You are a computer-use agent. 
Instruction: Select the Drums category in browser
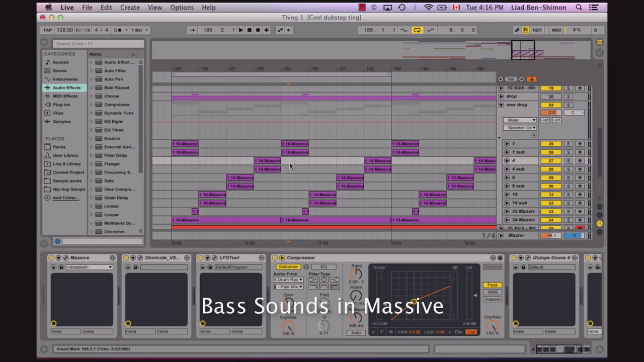click(x=59, y=71)
